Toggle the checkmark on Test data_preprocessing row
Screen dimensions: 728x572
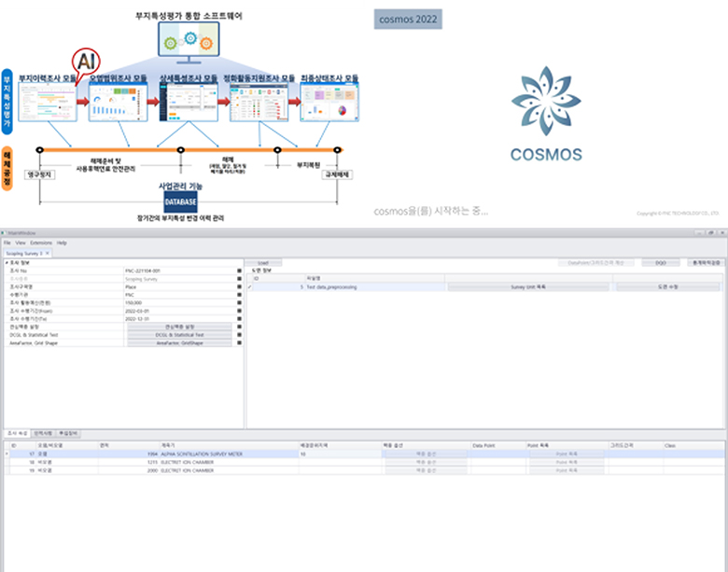(250, 286)
